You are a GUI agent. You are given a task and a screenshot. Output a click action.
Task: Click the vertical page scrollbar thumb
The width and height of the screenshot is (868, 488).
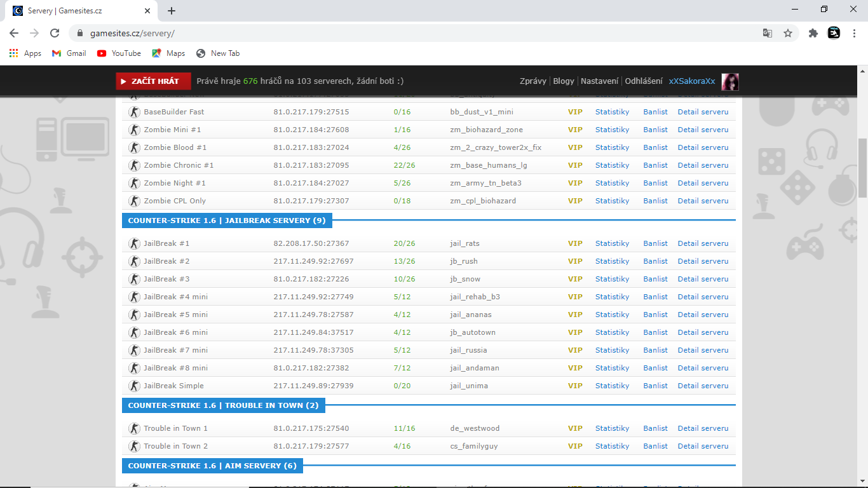click(862, 168)
